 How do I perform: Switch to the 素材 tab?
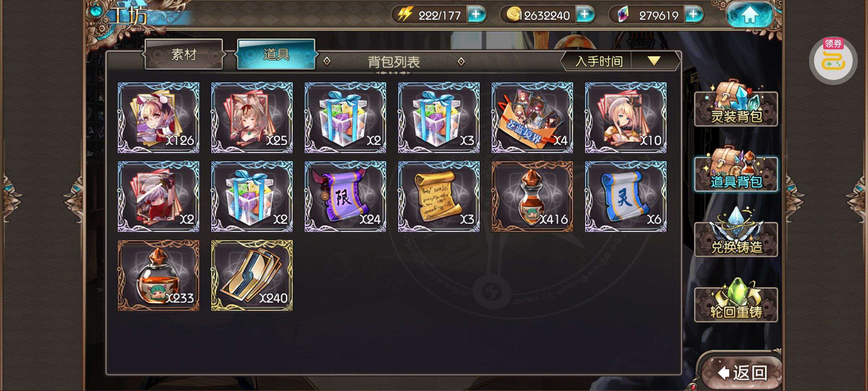tap(184, 55)
